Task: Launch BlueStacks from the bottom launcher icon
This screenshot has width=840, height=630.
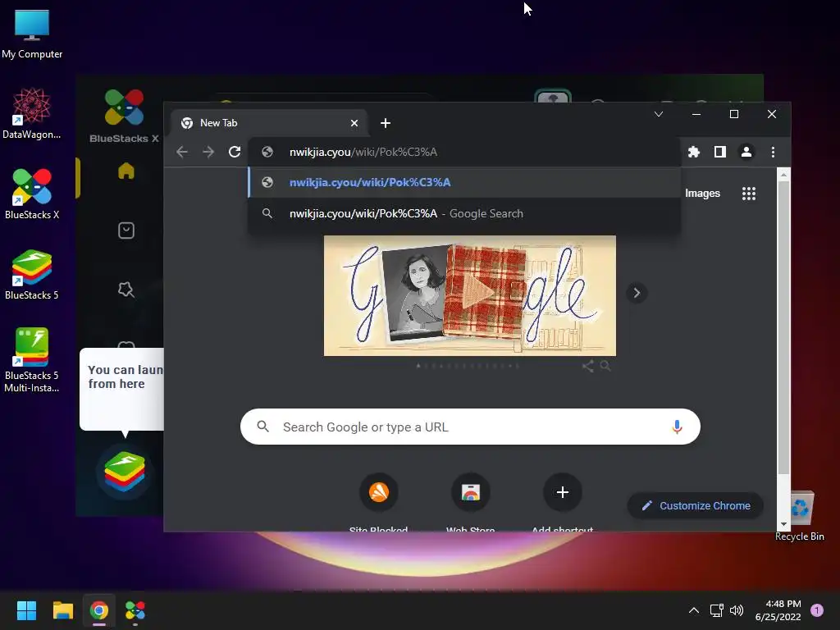Action: coord(125,472)
